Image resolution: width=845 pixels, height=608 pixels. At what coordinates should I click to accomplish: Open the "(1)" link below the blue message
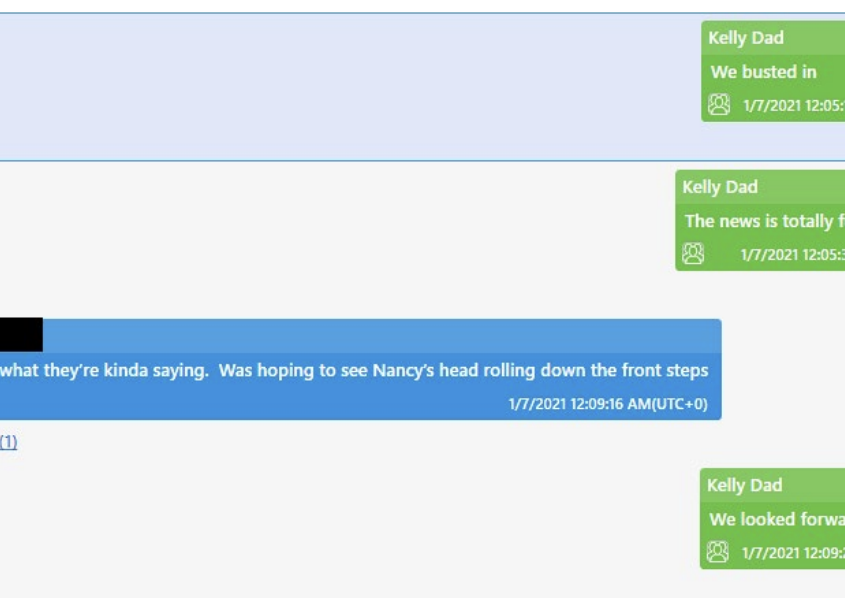point(8,442)
